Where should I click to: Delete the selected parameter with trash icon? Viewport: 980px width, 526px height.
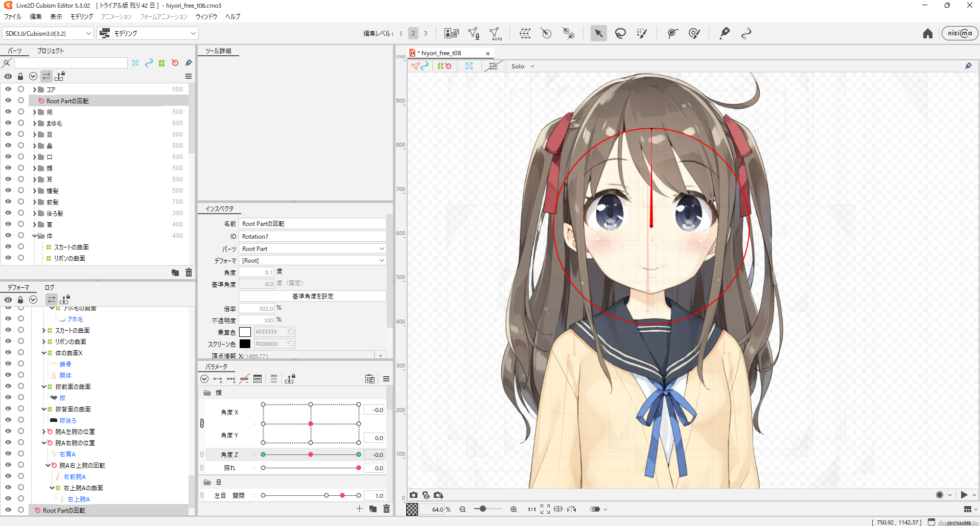[x=386, y=509]
